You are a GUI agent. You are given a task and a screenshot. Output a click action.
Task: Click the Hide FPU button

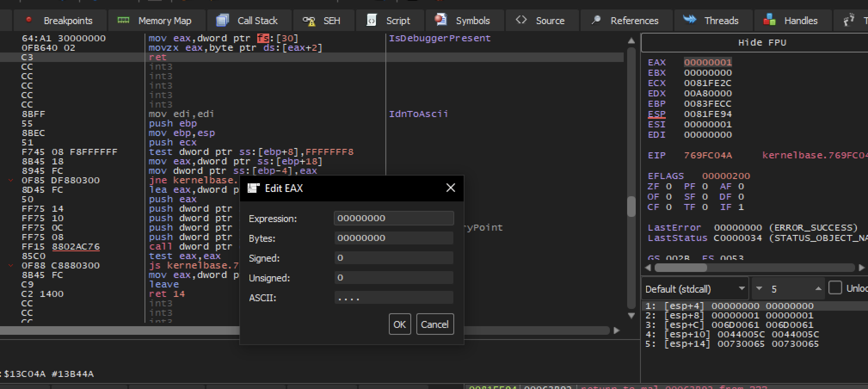coord(762,43)
